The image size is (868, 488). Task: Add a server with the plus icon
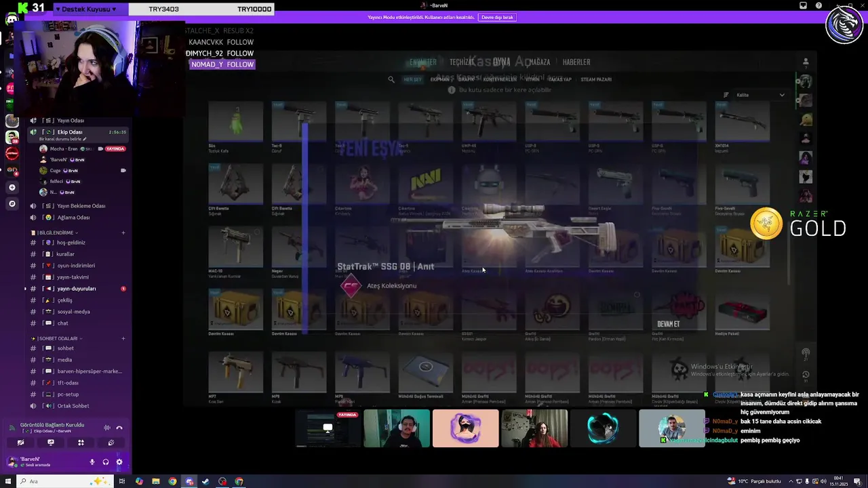[x=12, y=187]
